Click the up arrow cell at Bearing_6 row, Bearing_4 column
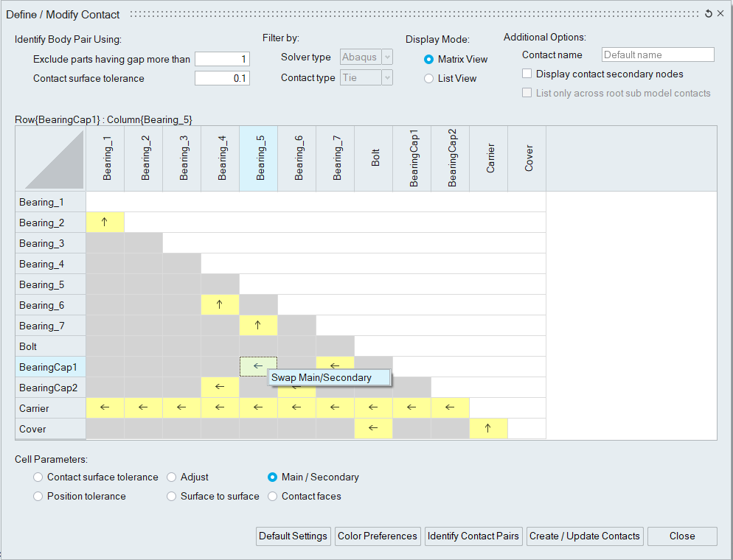 pos(220,305)
